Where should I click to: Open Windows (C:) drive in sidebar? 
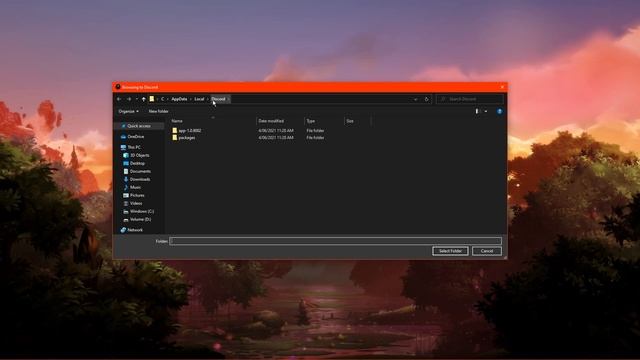point(142,211)
